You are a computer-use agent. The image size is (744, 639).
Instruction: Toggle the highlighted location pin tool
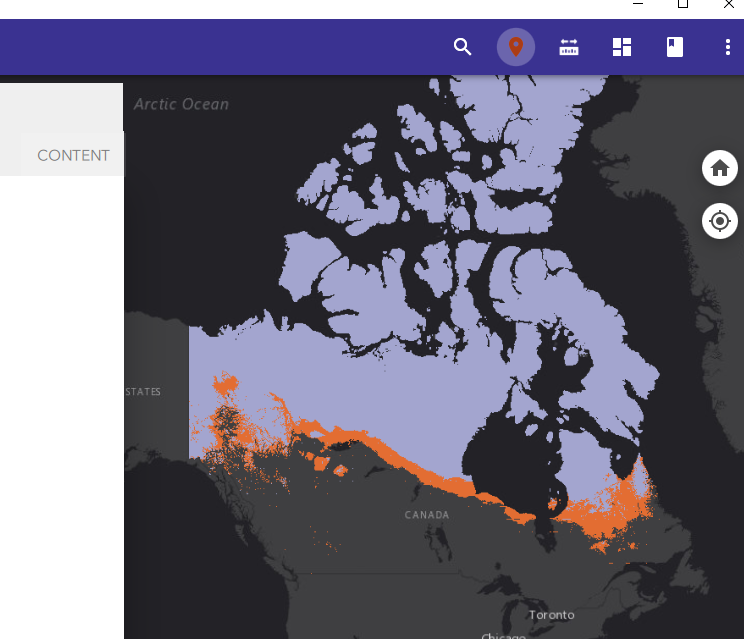pyautogui.click(x=516, y=47)
